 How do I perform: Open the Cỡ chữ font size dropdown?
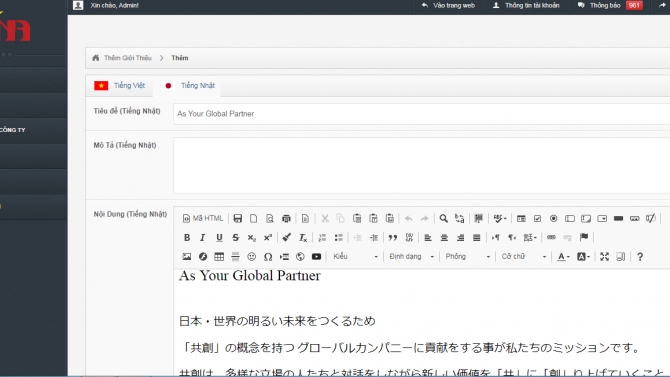point(523,256)
